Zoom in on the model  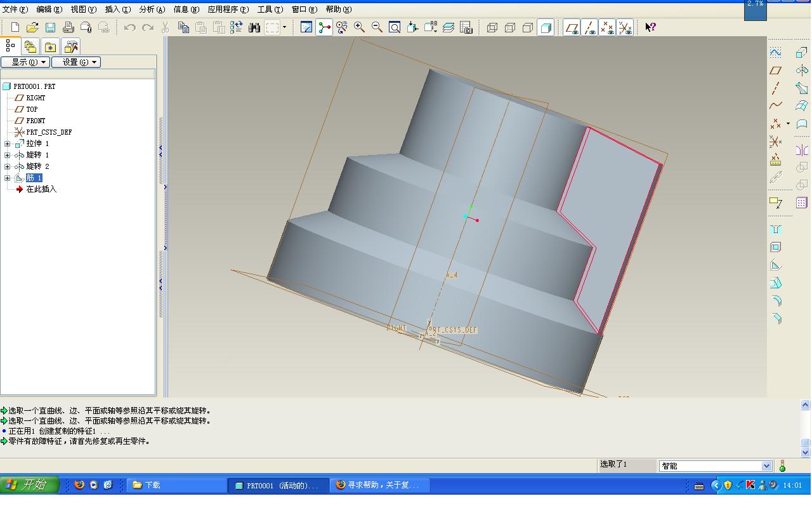coord(359,27)
